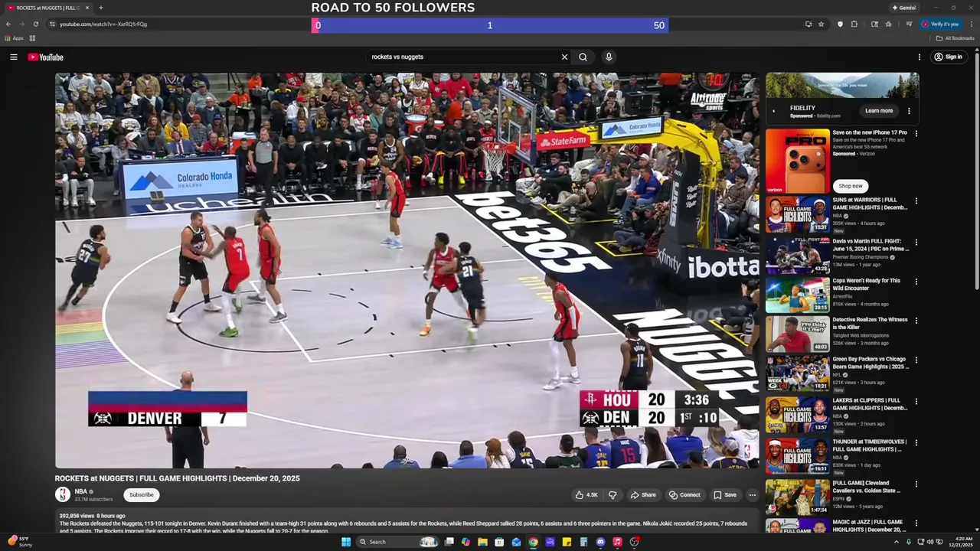The height and width of the screenshot is (551, 980).
Task: Select the Rockets at Nuggets tab
Action: tap(47, 8)
